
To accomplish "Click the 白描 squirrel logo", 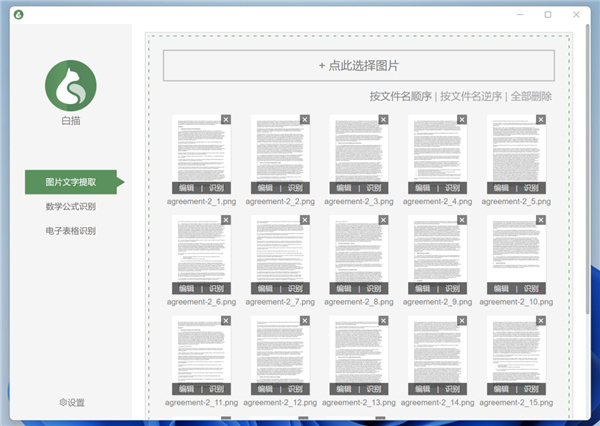I will click(x=71, y=85).
